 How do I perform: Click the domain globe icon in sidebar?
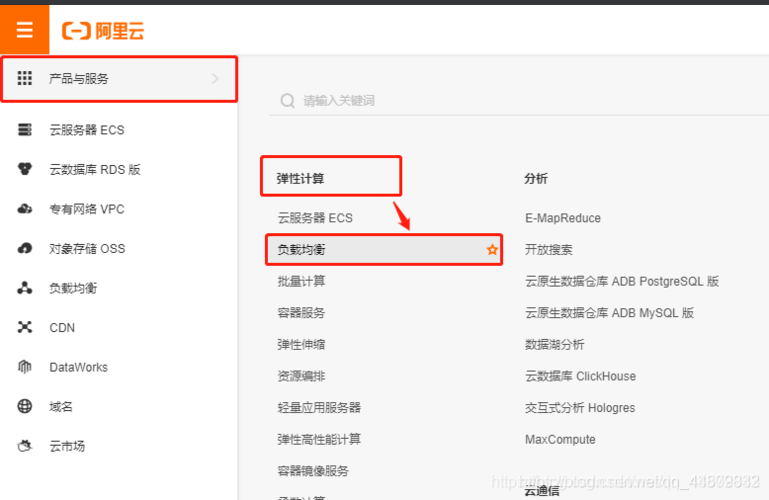pos(25,406)
